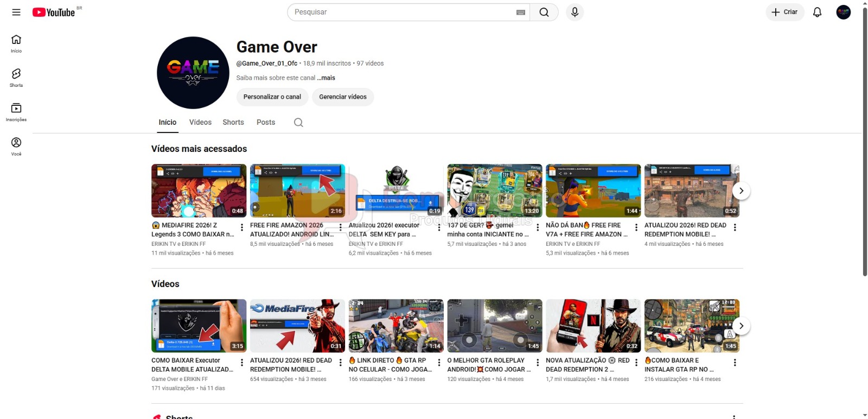Open the virtual keyboard in search box
This screenshot has width=868, height=419.
click(x=521, y=12)
